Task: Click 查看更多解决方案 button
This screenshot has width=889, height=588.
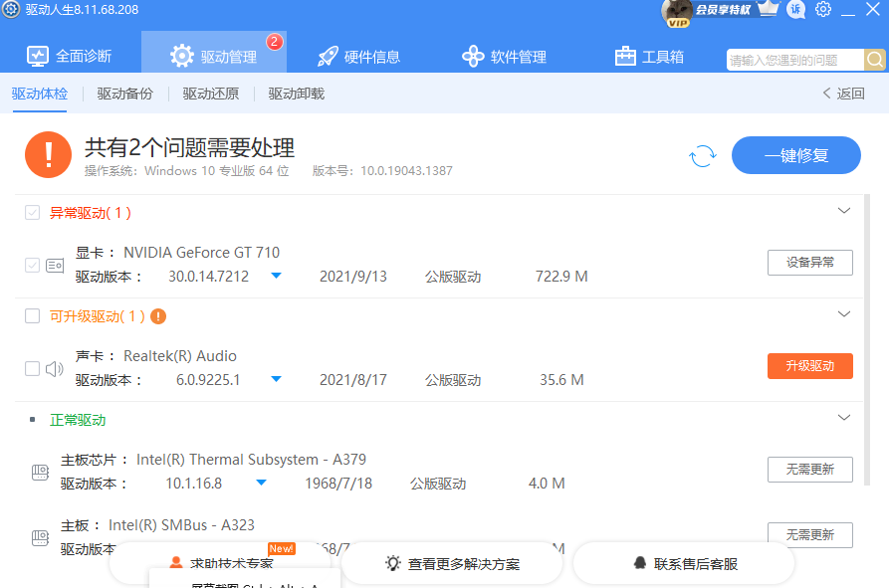Action: click(452, 563)
